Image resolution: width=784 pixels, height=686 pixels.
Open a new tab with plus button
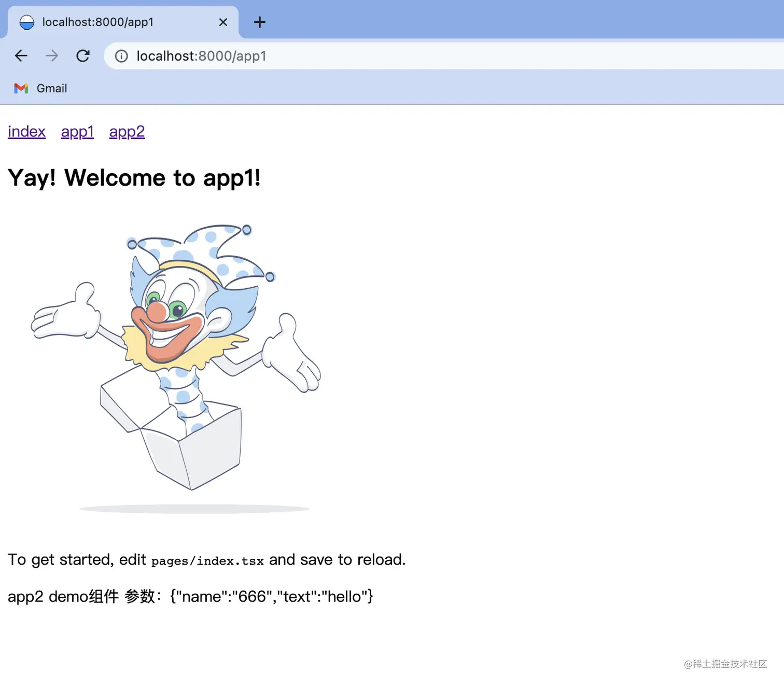click(x=259, y=22)
